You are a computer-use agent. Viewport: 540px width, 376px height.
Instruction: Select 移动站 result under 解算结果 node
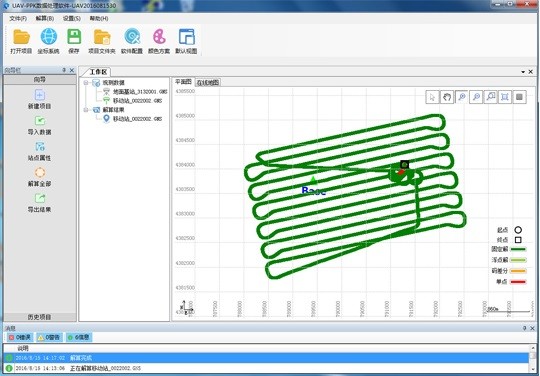pos(133,119)
